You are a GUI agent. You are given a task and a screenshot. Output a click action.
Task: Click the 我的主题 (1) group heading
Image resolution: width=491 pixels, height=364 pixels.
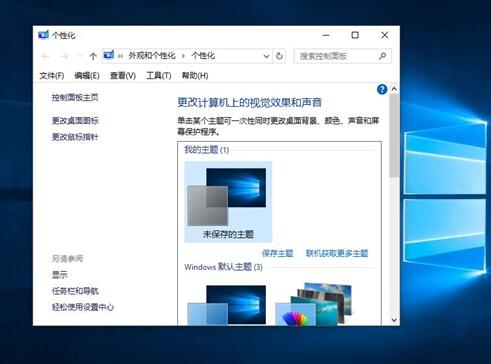click(207, 150)
